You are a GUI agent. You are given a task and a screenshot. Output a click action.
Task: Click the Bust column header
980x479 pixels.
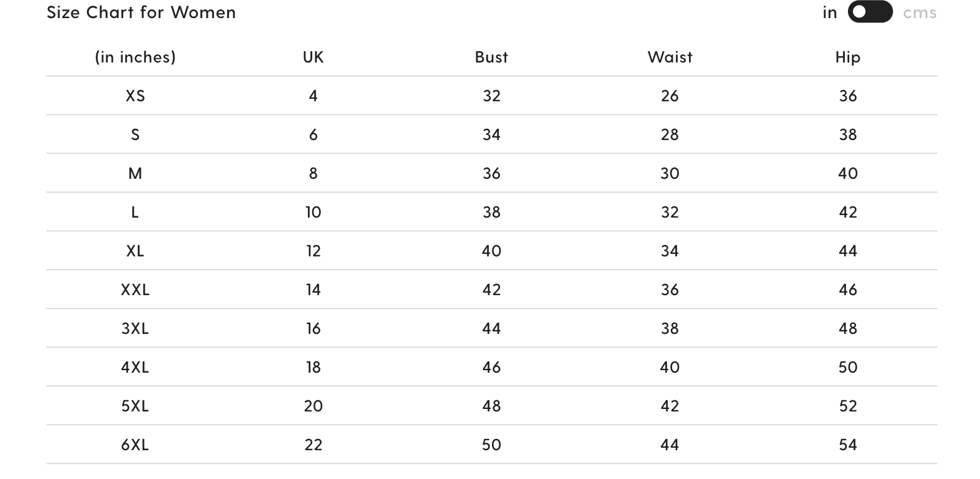click(x=491, y=57)
